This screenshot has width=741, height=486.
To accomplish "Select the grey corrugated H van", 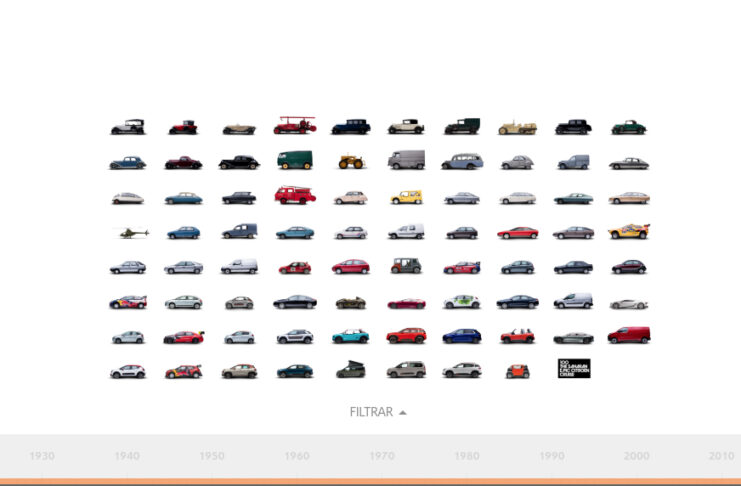I will coord(406,161).
